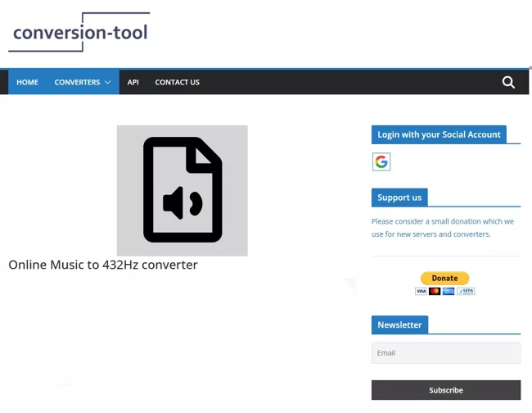Sign in with the Google icon

point(381,161)
